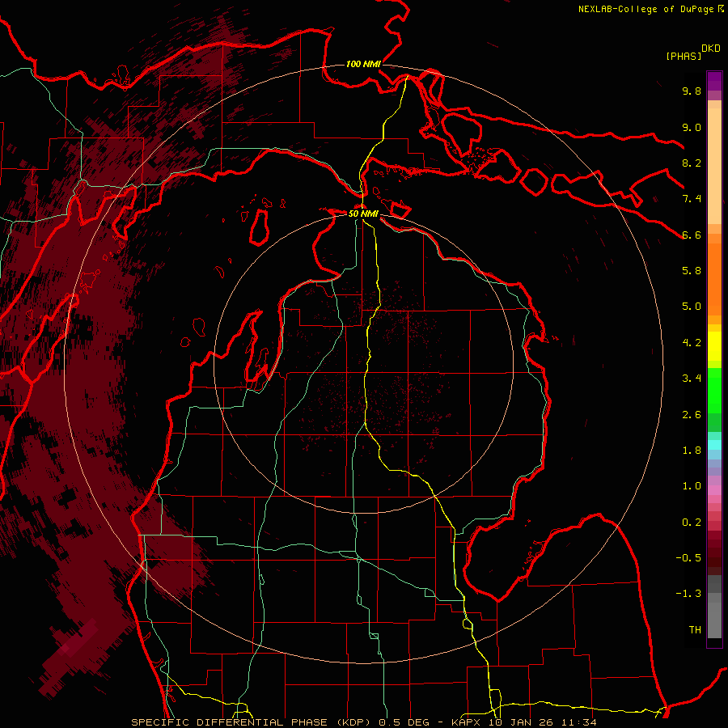Click the yellow band of the color bar

(714, 346)
